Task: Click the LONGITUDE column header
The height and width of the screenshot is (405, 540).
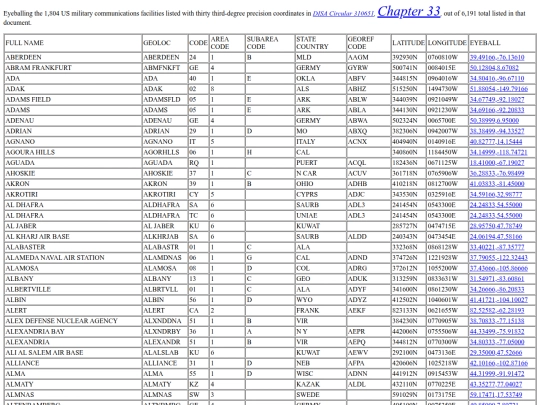Action: pos(447,43)
